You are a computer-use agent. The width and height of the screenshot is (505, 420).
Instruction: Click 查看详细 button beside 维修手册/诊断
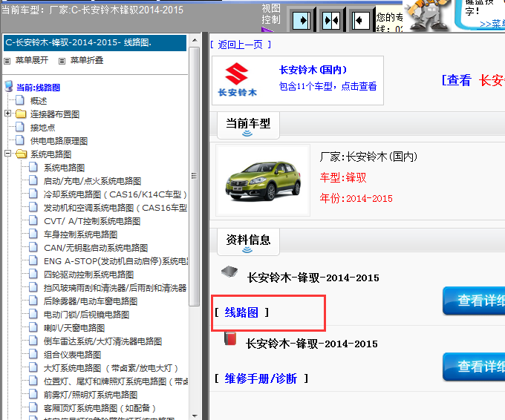[474, 367]
